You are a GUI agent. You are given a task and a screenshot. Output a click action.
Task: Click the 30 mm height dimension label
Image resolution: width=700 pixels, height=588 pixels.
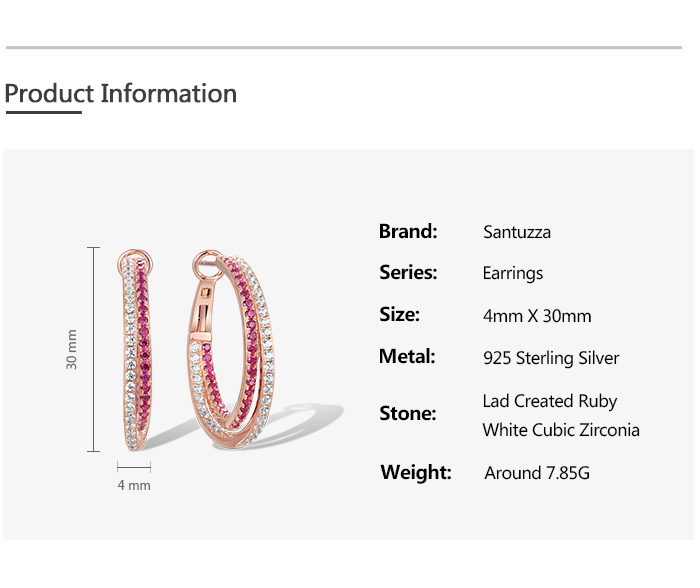[72, 349]
